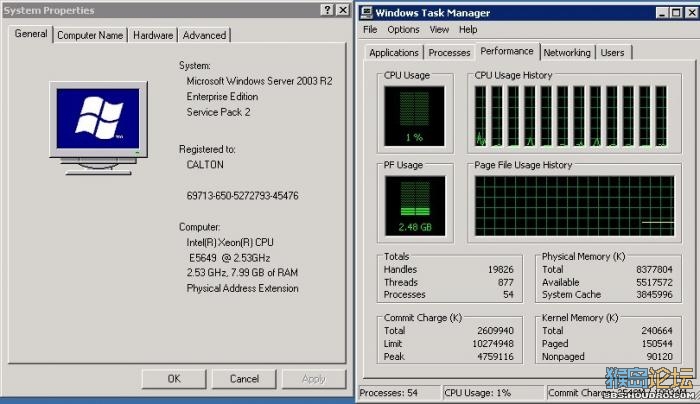
Task: Switch to the Networking tab
Action: 567,53
